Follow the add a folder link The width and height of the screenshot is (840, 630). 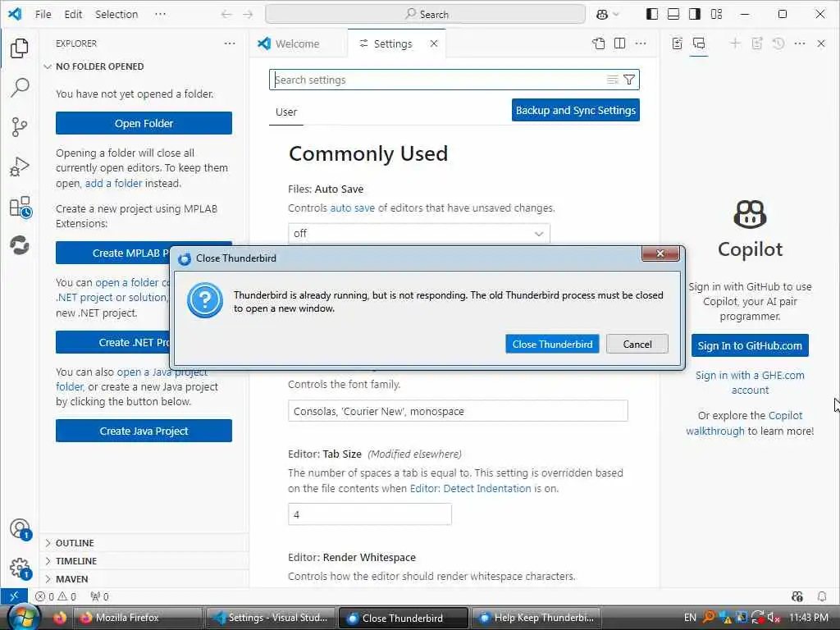coord(113,183)
